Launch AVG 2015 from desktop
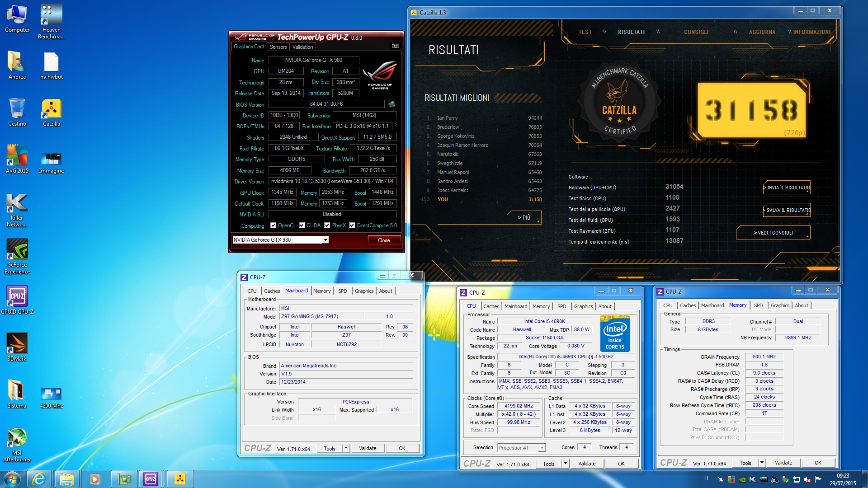The image size is (868, 488). coord(17,160)
